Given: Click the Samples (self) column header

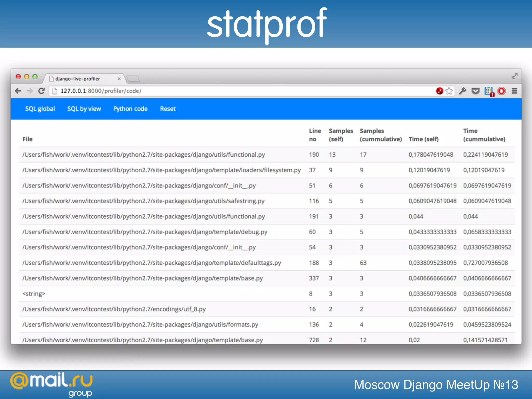Looking at the screenshot, I should tap(341, 135).
